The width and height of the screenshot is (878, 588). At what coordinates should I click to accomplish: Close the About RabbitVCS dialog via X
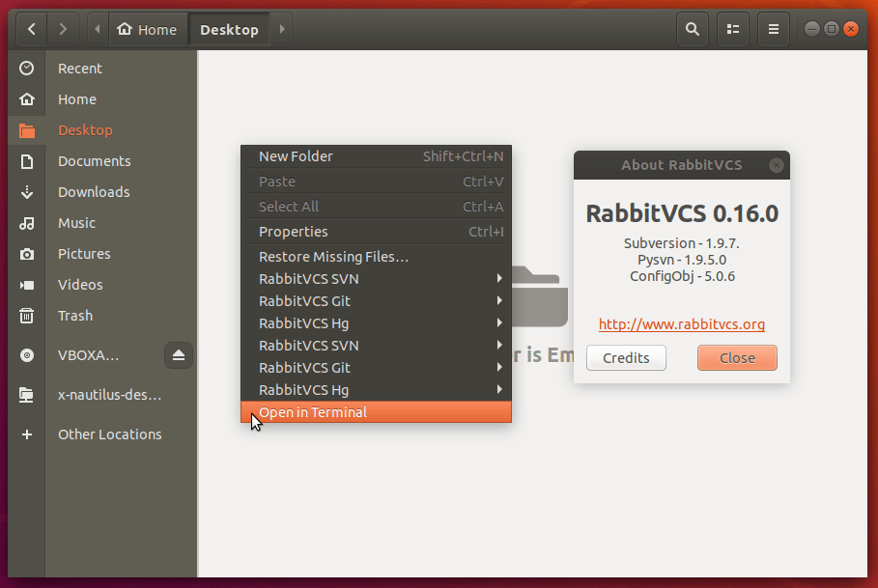pos(776,165)
